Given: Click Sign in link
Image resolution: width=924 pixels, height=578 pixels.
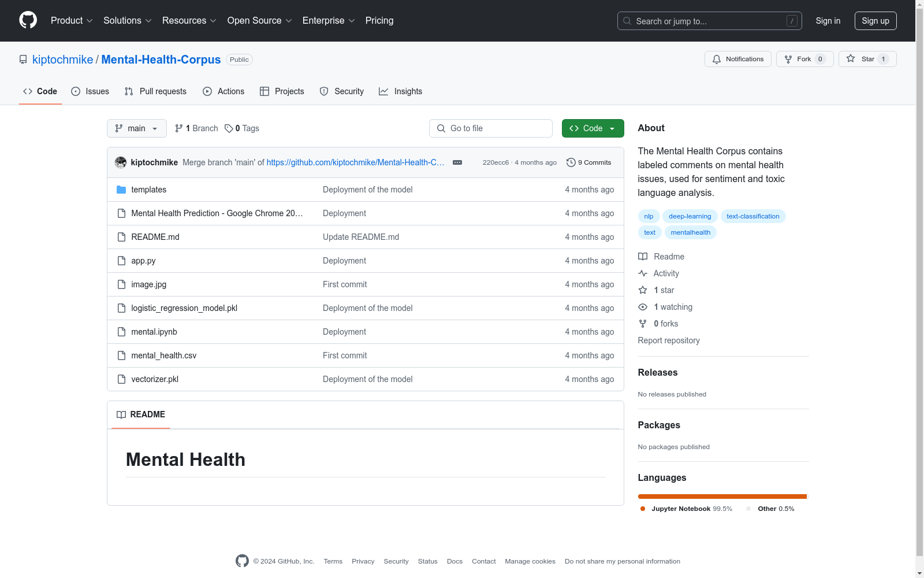Looking at the screenshot, I should pyautogui.click(x=828, y=21).
